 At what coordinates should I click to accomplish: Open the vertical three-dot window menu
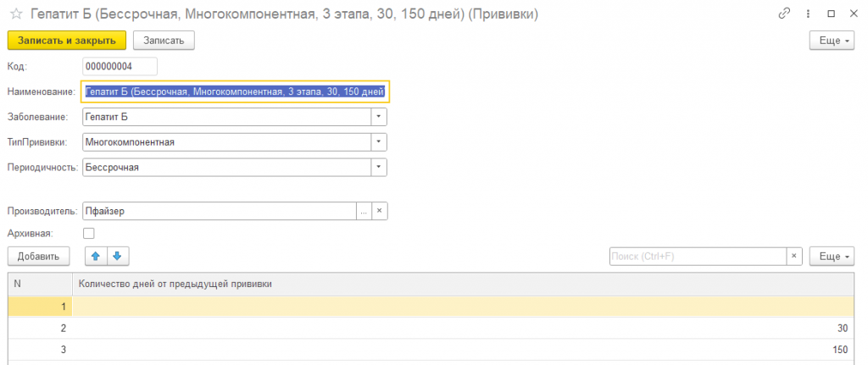(x=808, y=14)
